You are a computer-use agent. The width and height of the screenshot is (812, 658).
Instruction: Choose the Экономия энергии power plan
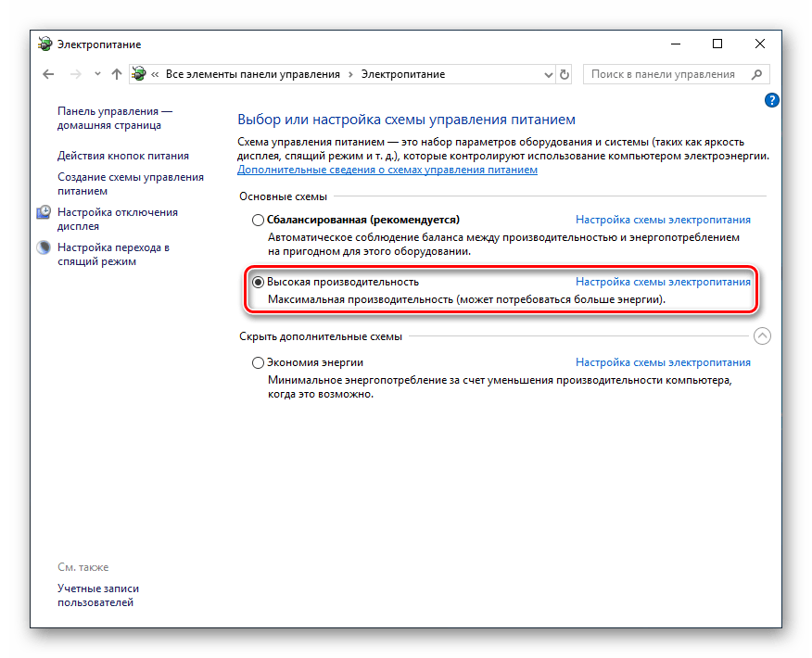258,363
